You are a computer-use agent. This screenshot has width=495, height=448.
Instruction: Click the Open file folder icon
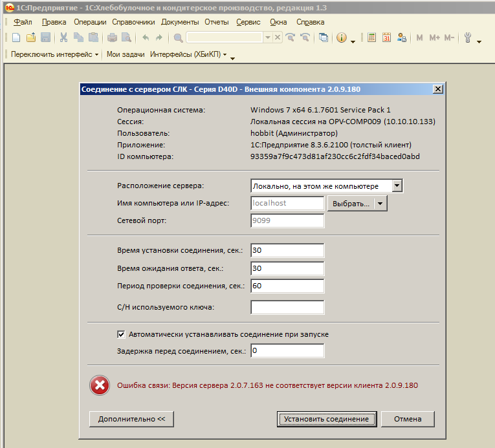(x=31, y=37)
